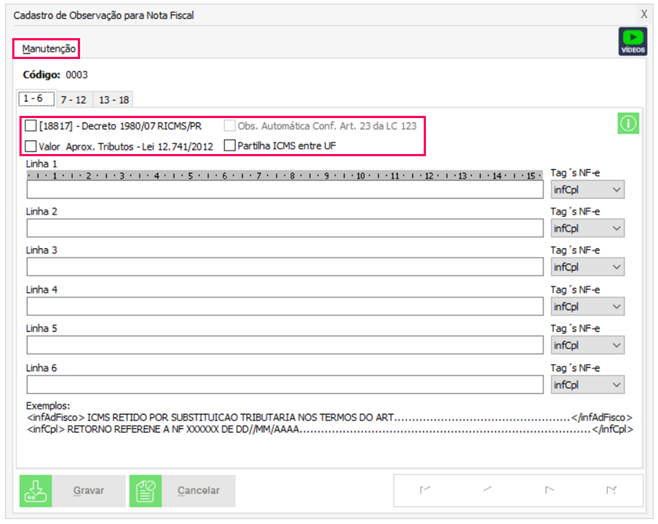The image size is (658, 524).
Task: Go to first record navigation arrow
Action: coord(425,490)
